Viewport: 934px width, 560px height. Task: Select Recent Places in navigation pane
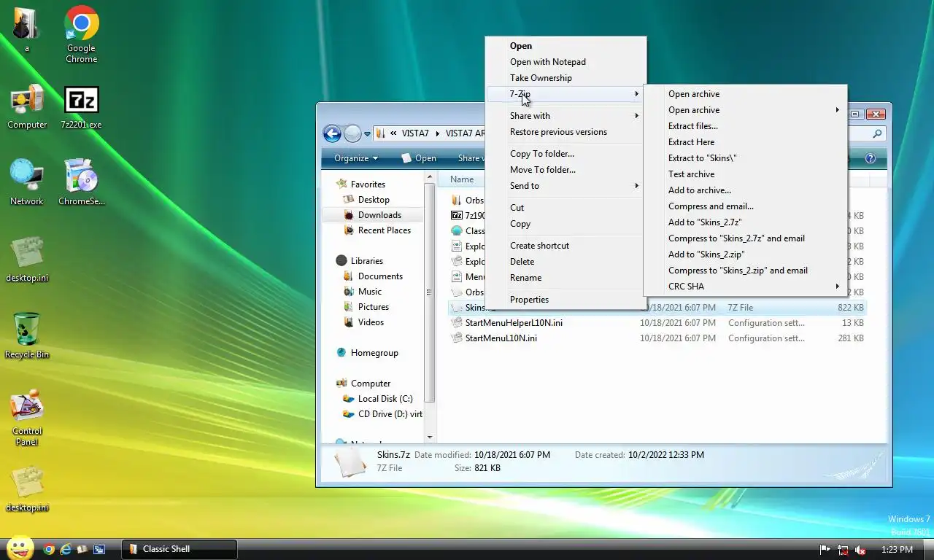[377, 230]
